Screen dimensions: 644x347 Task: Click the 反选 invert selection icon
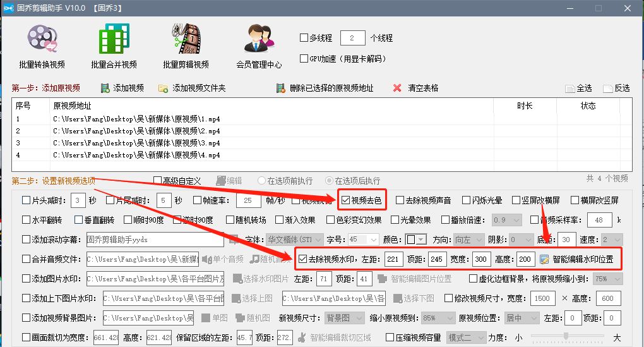click(607, 88)
